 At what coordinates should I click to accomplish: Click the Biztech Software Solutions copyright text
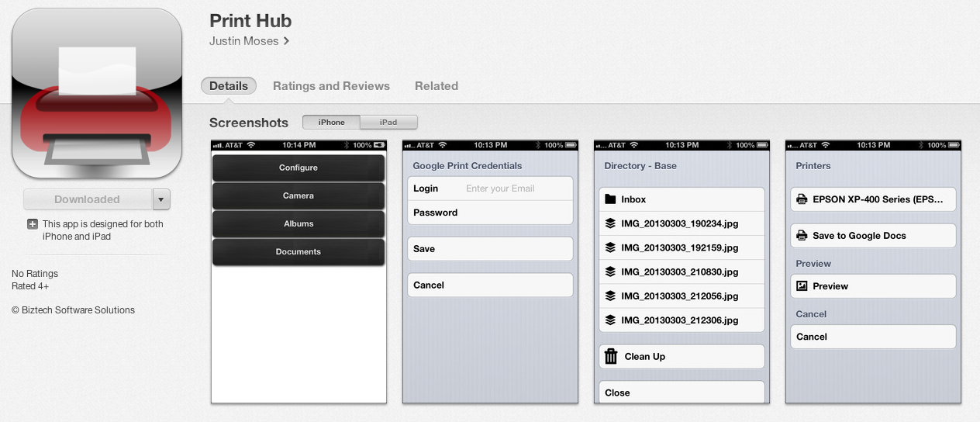(x=74, y=310)
